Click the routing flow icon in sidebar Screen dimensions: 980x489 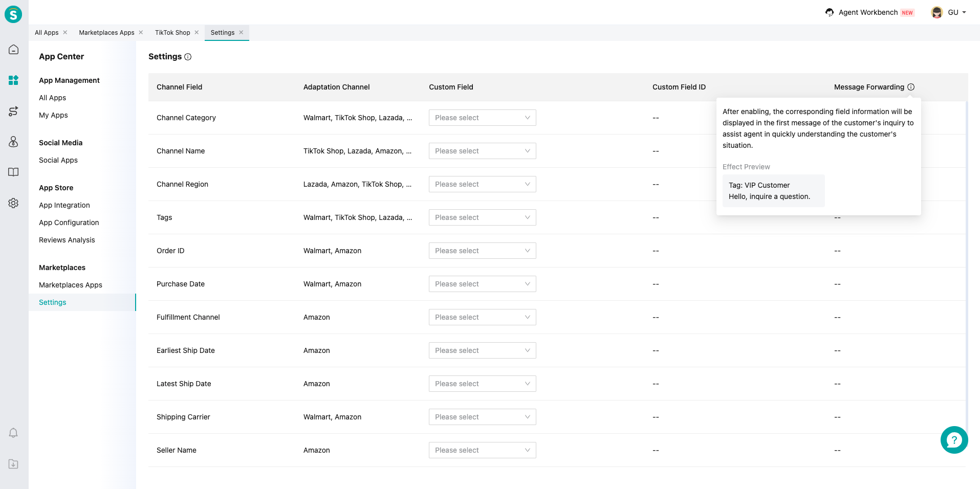[x=14, y=111]
